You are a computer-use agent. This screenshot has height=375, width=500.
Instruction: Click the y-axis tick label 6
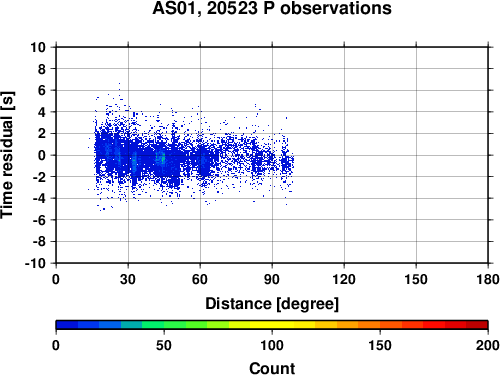point(42,90)
